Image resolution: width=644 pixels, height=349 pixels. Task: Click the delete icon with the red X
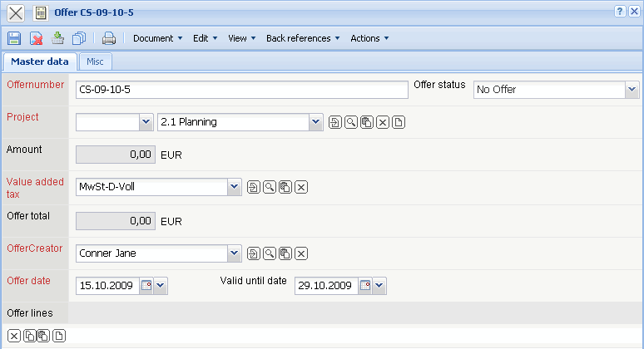tap(36, 38)
